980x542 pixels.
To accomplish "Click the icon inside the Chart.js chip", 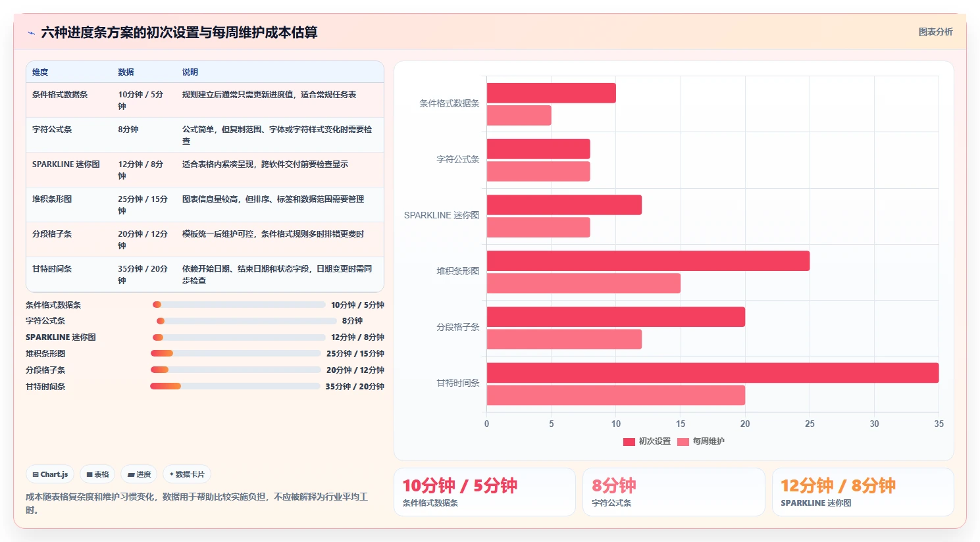I will tap(36, 474).
